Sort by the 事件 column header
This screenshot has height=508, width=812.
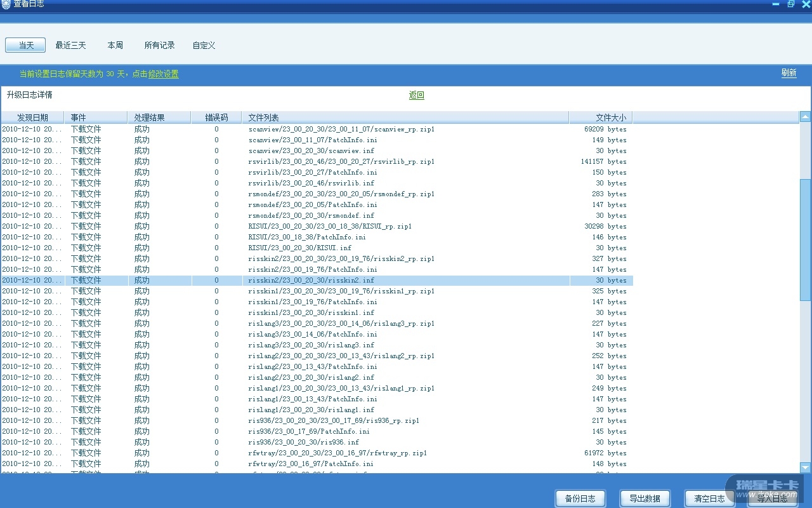click(96, 117)
